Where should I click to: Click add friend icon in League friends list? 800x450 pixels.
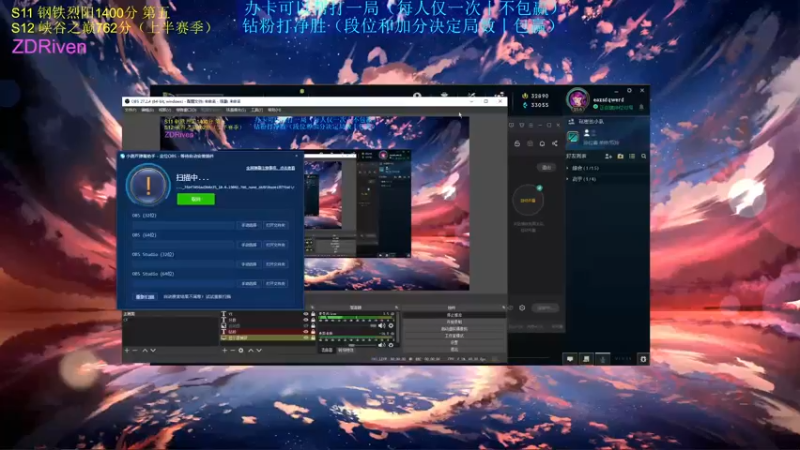(x=608, y=156)
